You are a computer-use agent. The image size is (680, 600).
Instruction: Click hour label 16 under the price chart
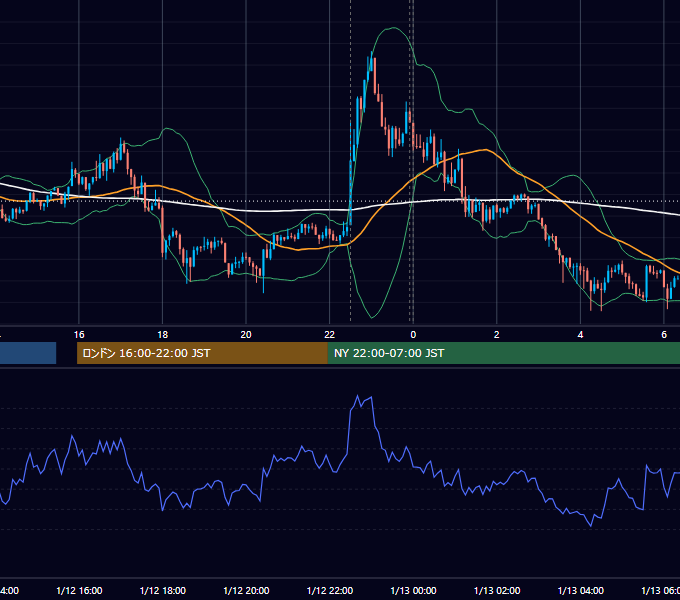point(79,335)
